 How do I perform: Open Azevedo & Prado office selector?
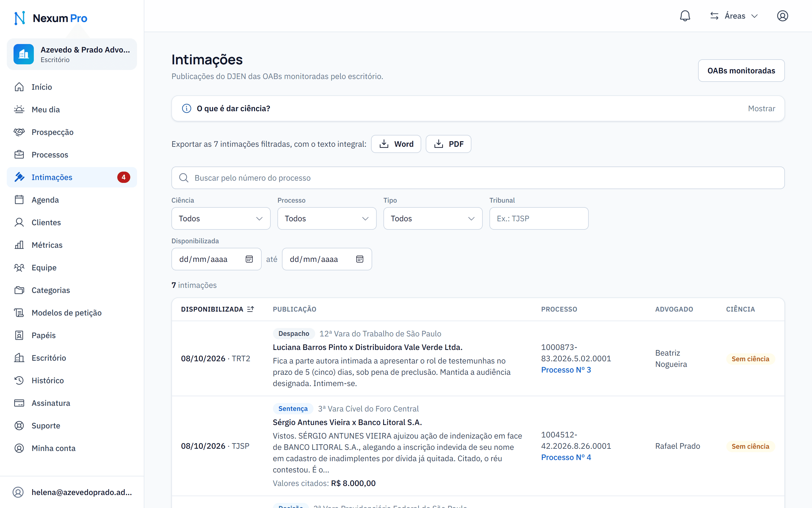[72, 54]
